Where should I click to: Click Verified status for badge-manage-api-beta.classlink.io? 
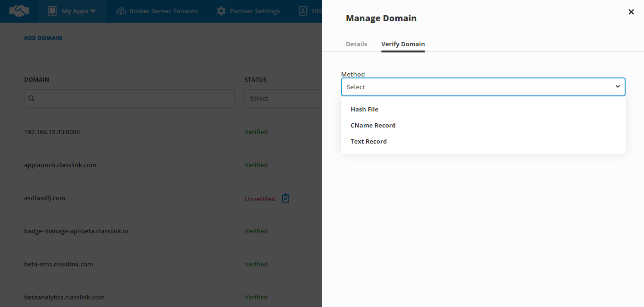pos(256,231)
